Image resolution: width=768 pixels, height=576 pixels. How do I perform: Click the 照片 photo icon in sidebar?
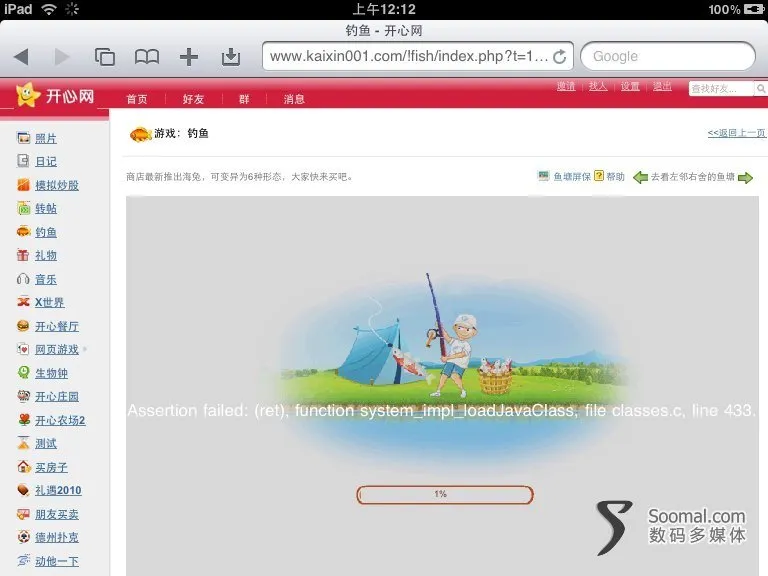point(23,138)
